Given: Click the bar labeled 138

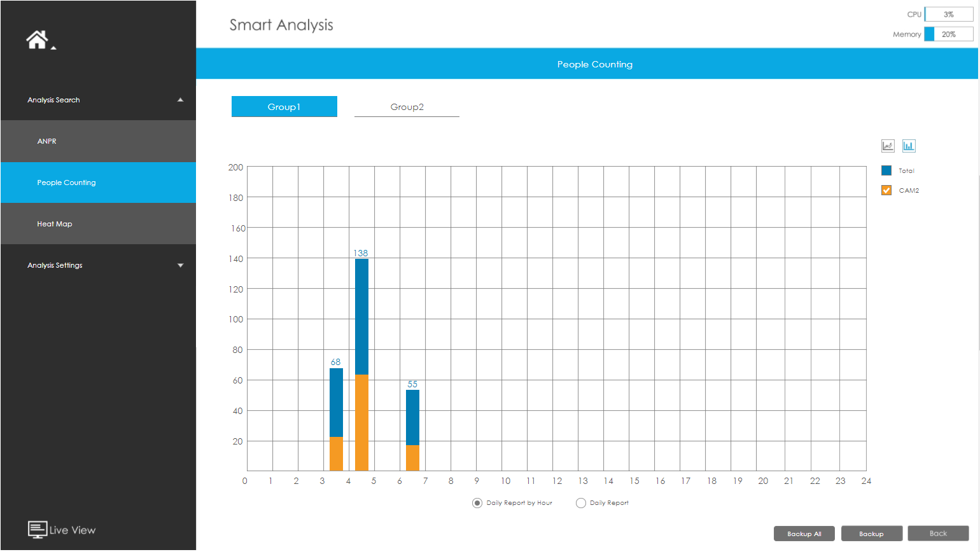Looking at the screenshot, I should 361,364.
